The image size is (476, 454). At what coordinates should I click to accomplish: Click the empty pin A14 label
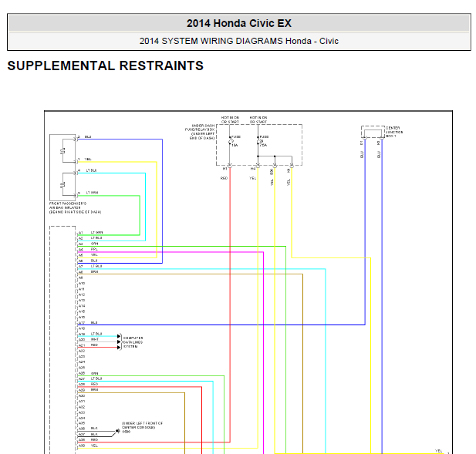pos(82,306)
